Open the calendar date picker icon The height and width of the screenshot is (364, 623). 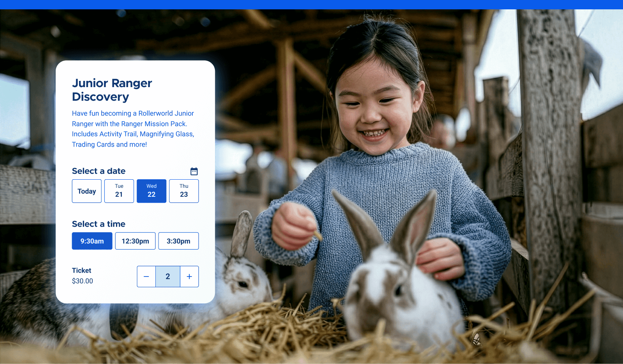(x=194, y=171)
